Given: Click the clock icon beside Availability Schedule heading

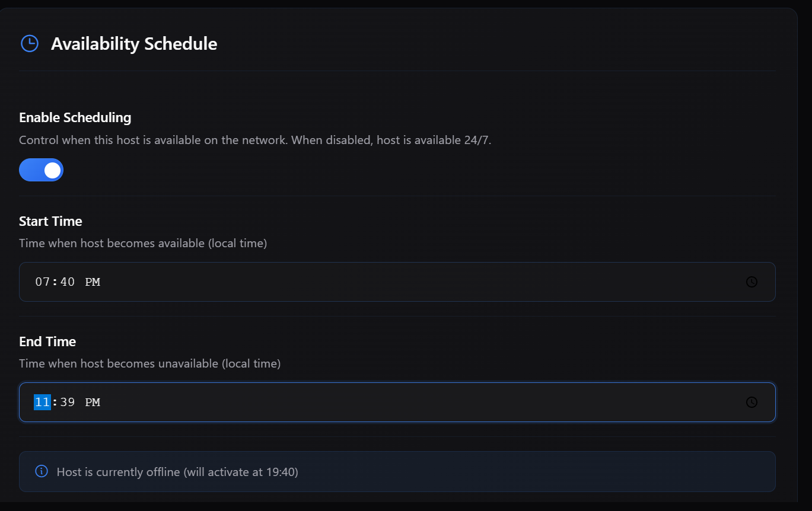Looking at the screenshot, I should 29,43.
